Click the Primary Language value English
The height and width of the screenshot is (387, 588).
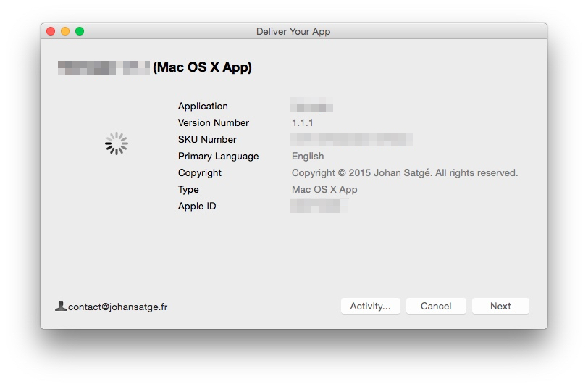(x=308, y=157)
